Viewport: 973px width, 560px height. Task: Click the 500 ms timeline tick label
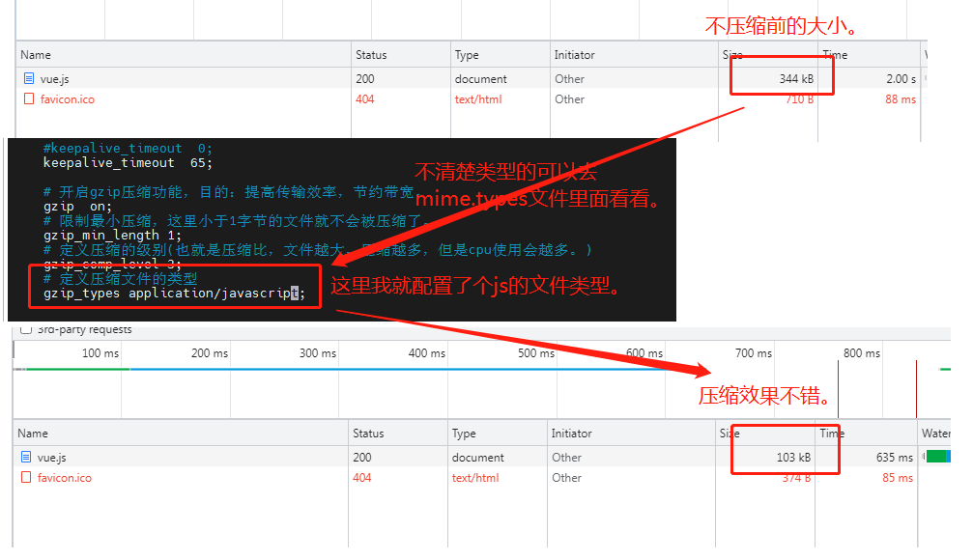536,352
